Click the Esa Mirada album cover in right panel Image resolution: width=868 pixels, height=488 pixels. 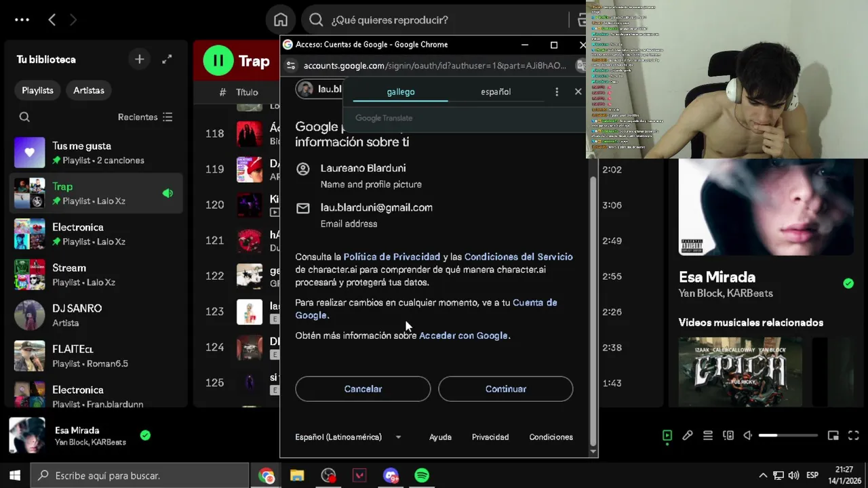766,207
